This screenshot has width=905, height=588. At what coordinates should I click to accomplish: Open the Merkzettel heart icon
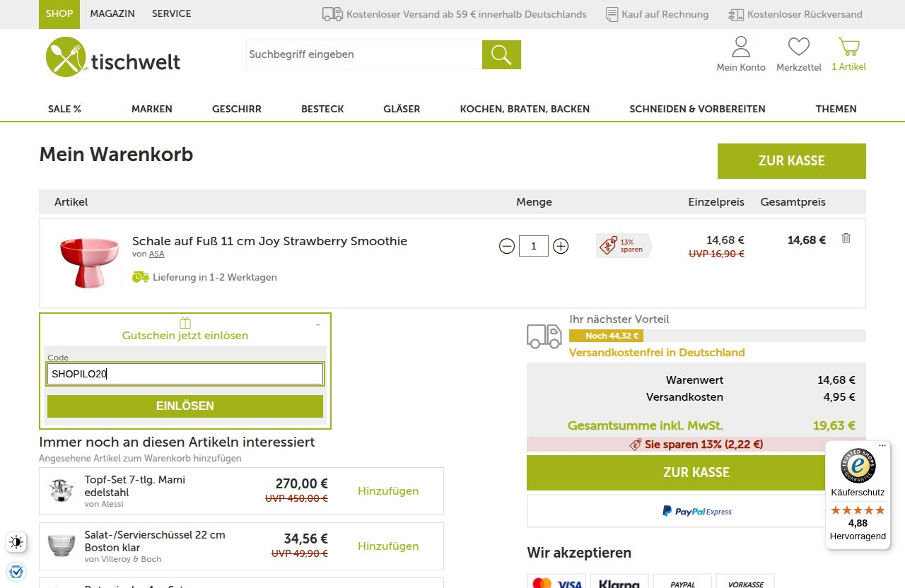[x=799, y=47]
